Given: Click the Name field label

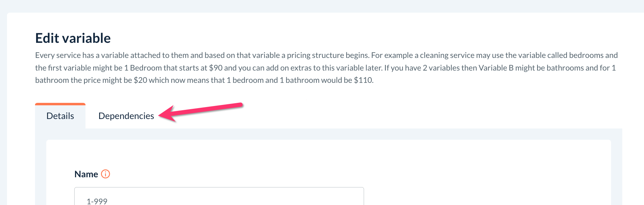Looking at the screenshot, I should [x=86, y=174].
